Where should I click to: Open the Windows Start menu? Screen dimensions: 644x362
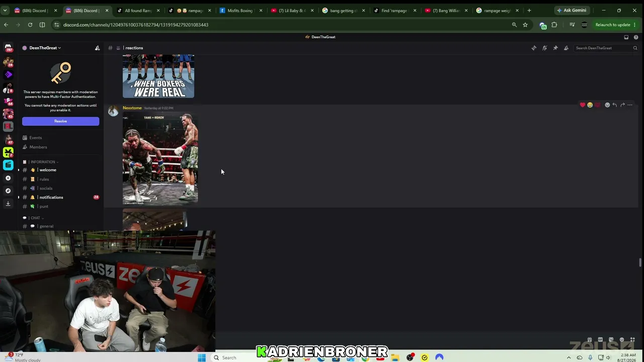202,357
